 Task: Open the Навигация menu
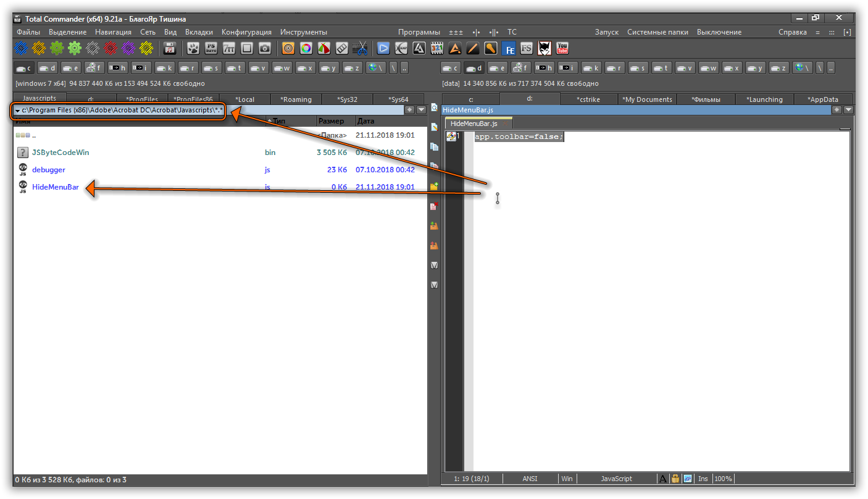(113, 32)
